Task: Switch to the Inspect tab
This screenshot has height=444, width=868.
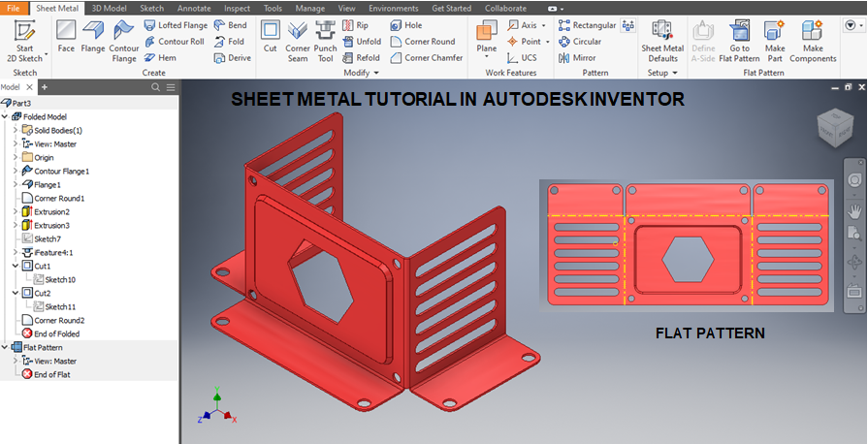Action: (x=237, y=9)
